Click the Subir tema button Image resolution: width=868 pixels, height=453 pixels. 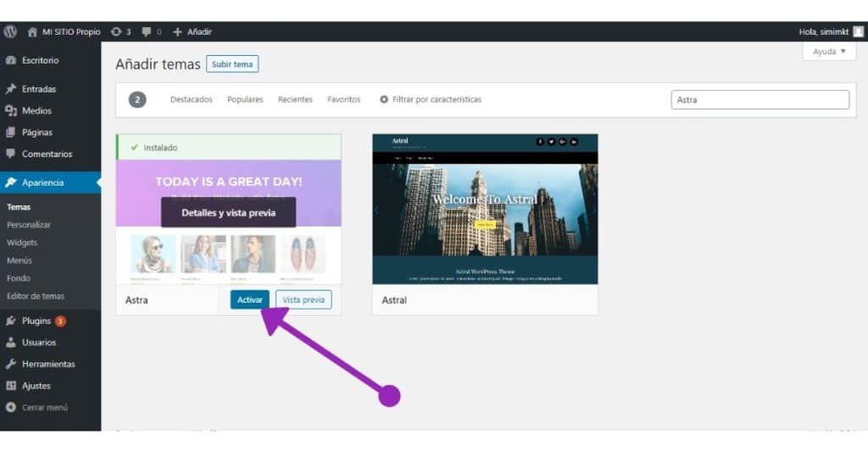232,64
